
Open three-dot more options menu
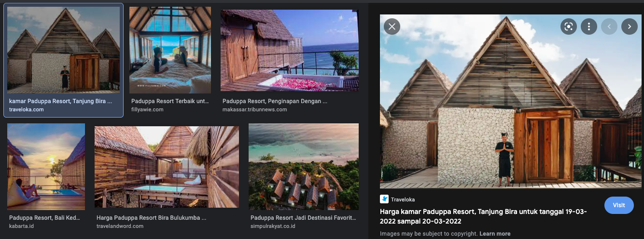(589, 27)
